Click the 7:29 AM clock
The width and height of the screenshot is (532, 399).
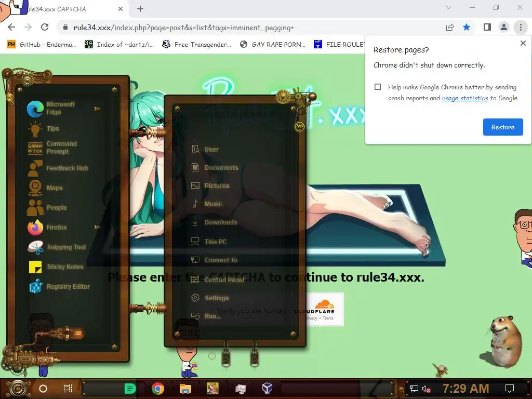(466, 389)
